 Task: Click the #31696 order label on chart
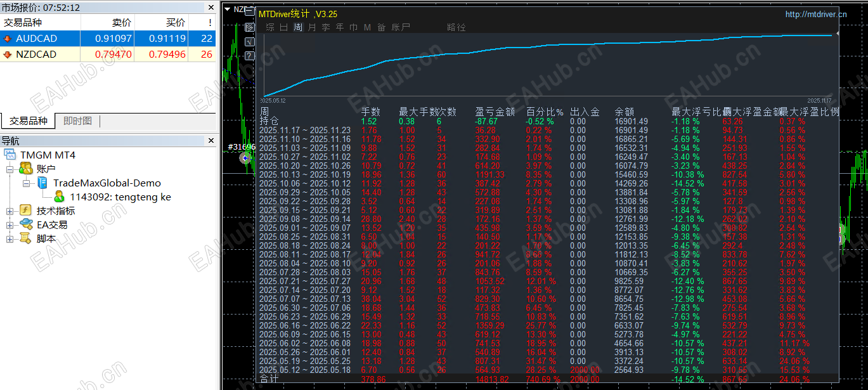[242, 146]
